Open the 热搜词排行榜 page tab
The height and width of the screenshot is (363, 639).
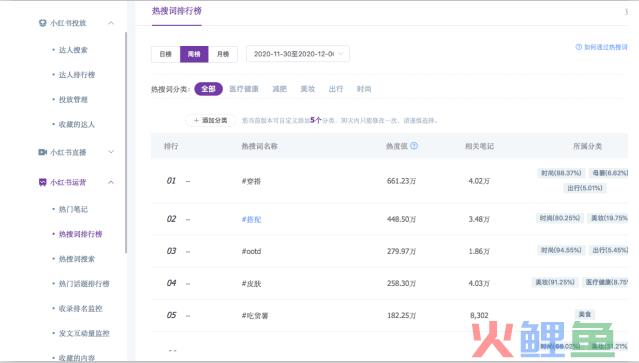pos(176,11)
